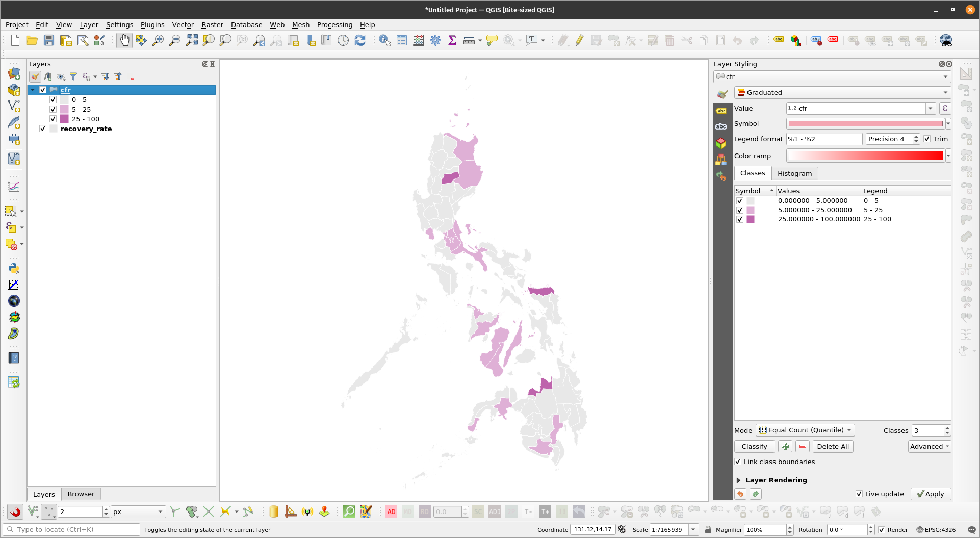980x538 pixels.
Task: Click the Refresh map icon
Action: point(360,40)
